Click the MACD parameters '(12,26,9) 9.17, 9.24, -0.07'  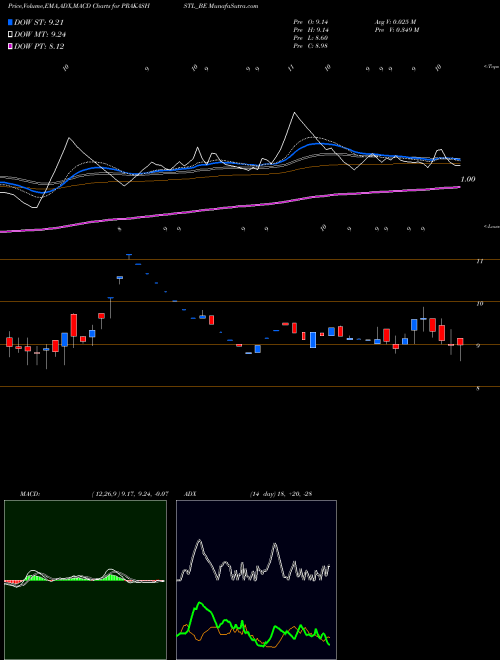130,494
